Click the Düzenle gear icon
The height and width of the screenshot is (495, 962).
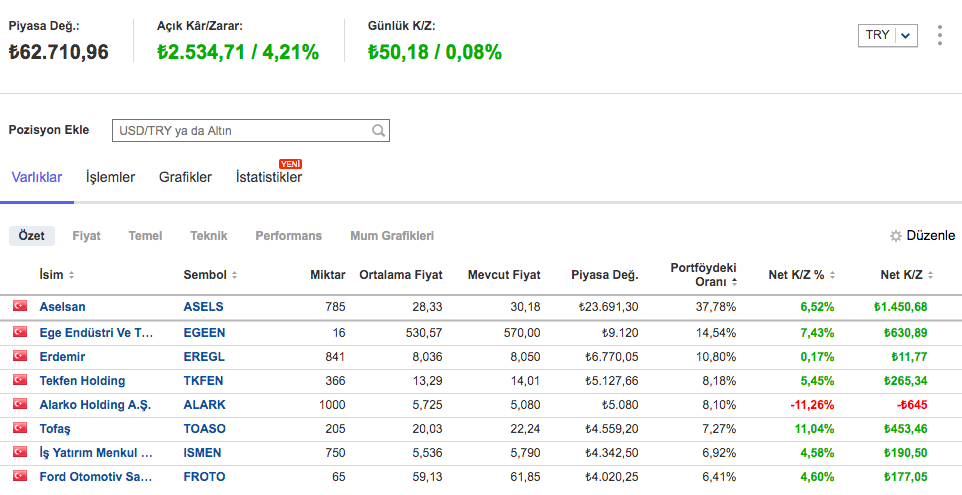pyautogui.click(x=896, y=236)
